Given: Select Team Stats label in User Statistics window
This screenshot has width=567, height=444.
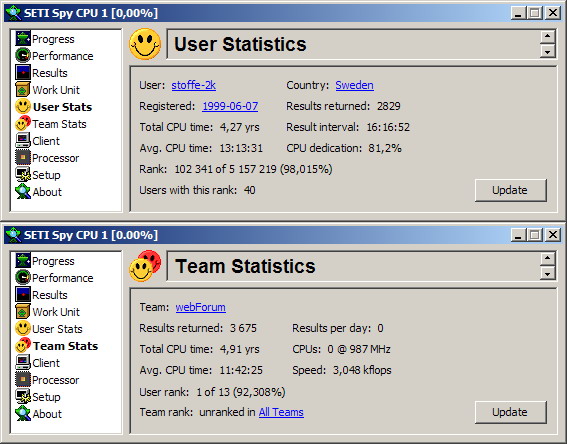Looking at the screenshot, I should click(x=59, y=124).
